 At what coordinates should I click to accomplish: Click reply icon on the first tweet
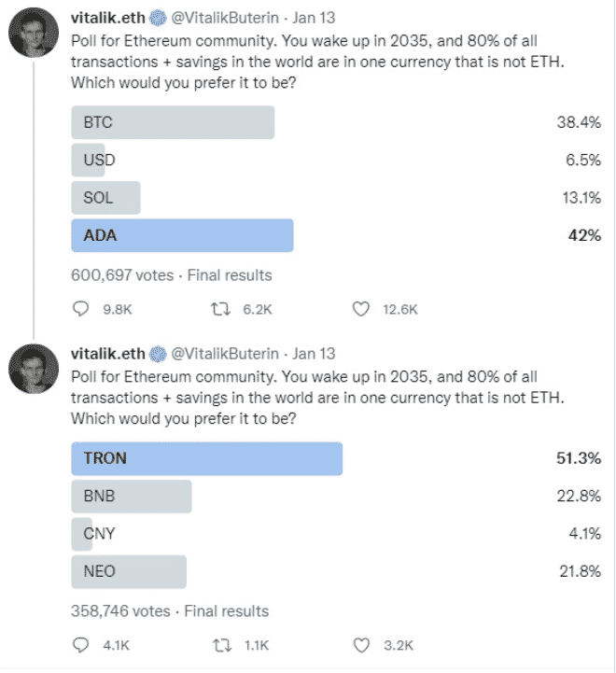(x=80, y=309)
